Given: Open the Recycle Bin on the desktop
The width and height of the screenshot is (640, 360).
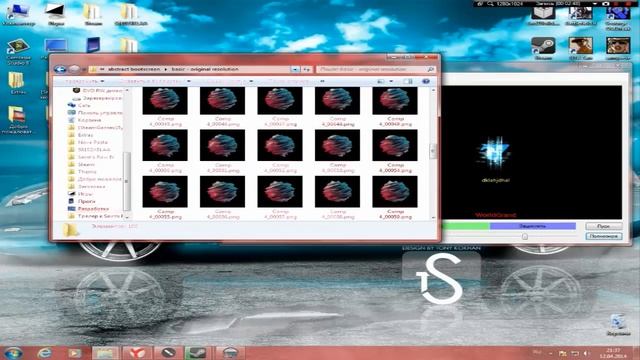Looking at the screenshot, I should (618, 325).
